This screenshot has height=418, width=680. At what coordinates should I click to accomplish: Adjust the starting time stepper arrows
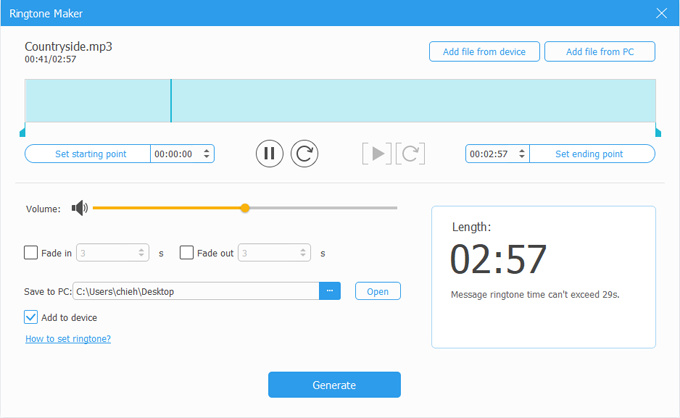(207, 154)
